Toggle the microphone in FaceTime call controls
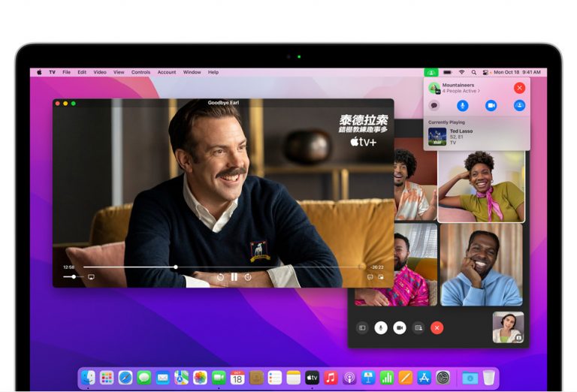Viewport: 577px width, 392px height. (x=381, y=327)
